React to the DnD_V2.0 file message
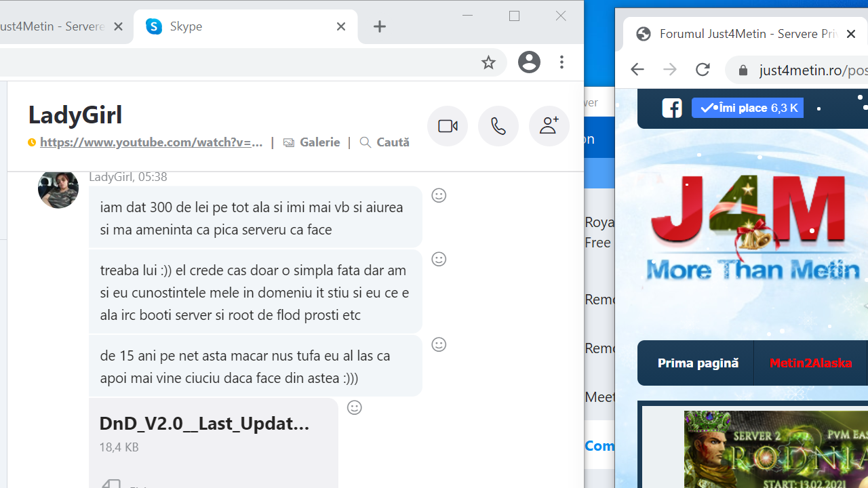 point(354,407)
